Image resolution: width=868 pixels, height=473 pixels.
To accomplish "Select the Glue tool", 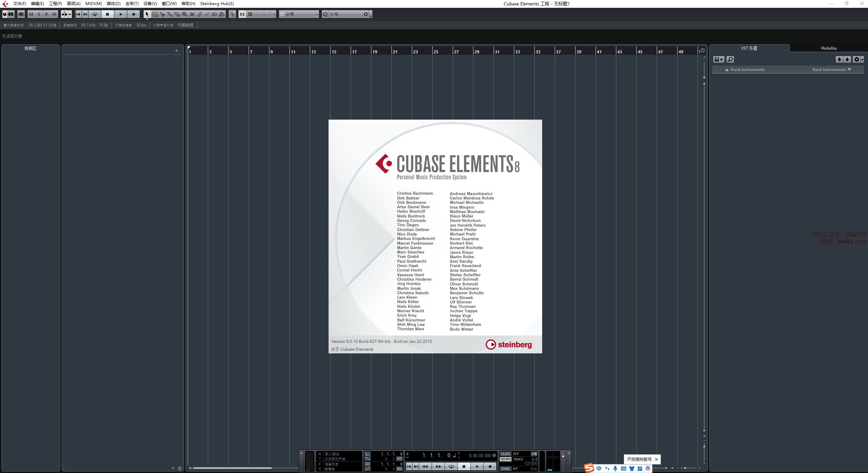I will (x=170, y=14).
